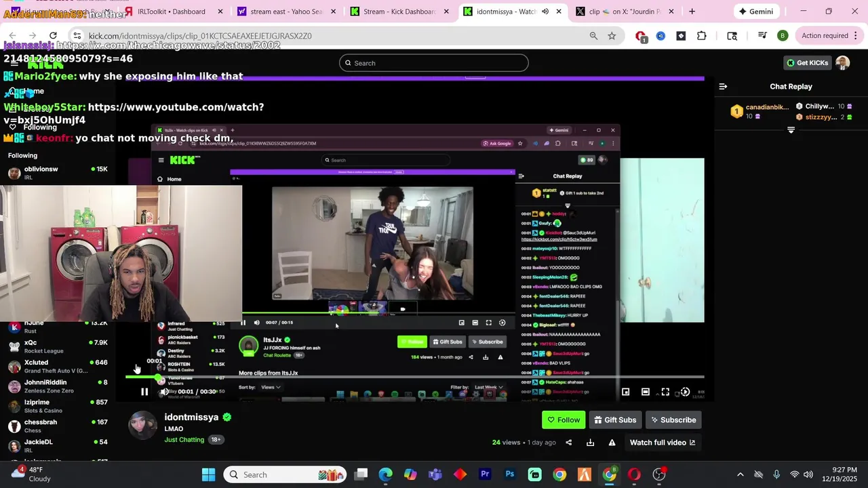Share the clip icon

(x=569, y=443)
